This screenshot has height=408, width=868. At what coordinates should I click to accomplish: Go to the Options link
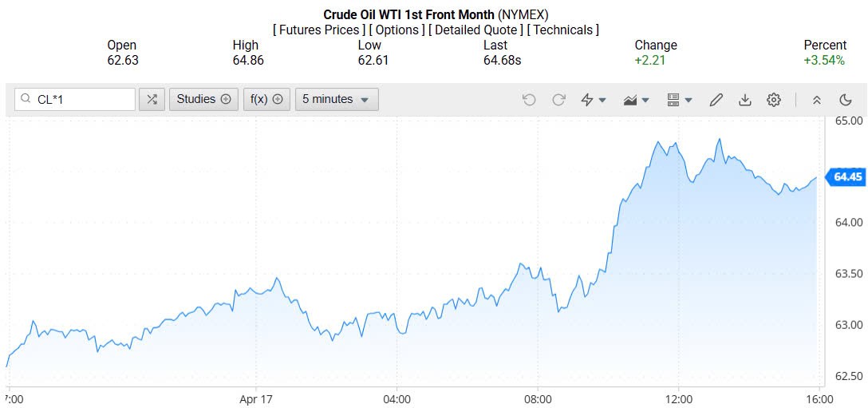[x=397, y=30]
